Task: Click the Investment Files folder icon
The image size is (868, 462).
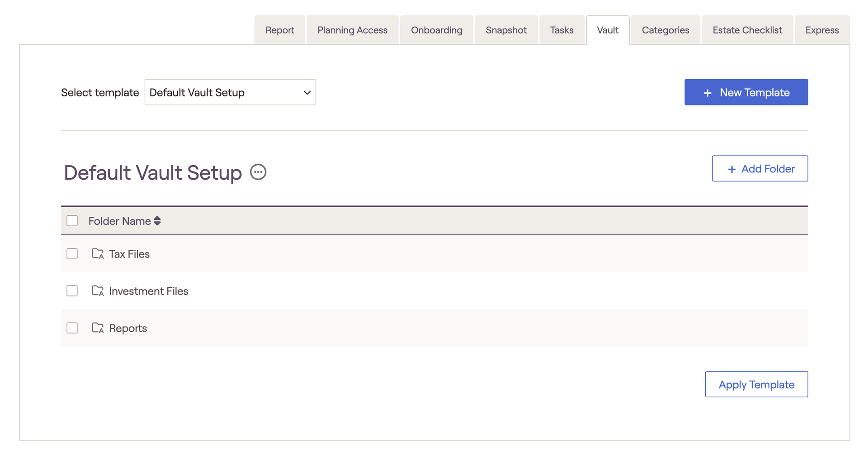Action: pyautogui.click(x=98, y=291)
